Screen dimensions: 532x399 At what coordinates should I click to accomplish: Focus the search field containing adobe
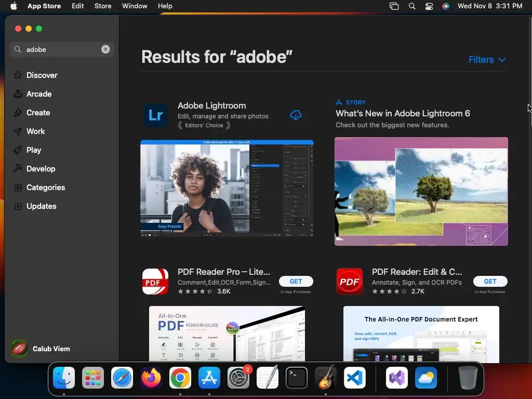pyautogui.click(x=61, y=49)
